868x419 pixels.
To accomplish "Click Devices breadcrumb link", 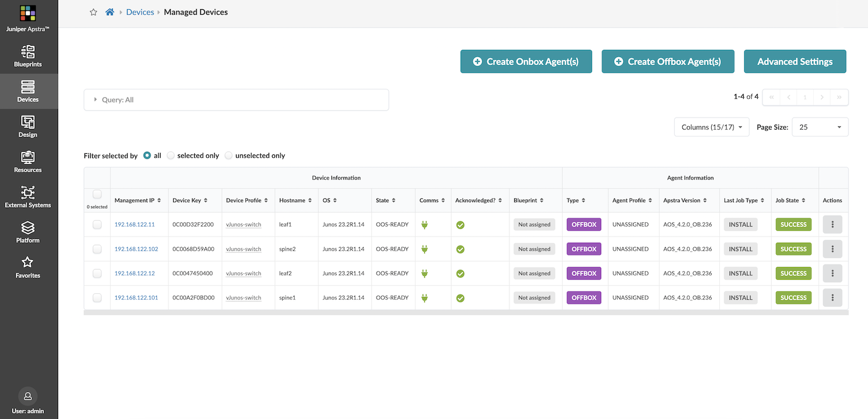I will point(140,12).
